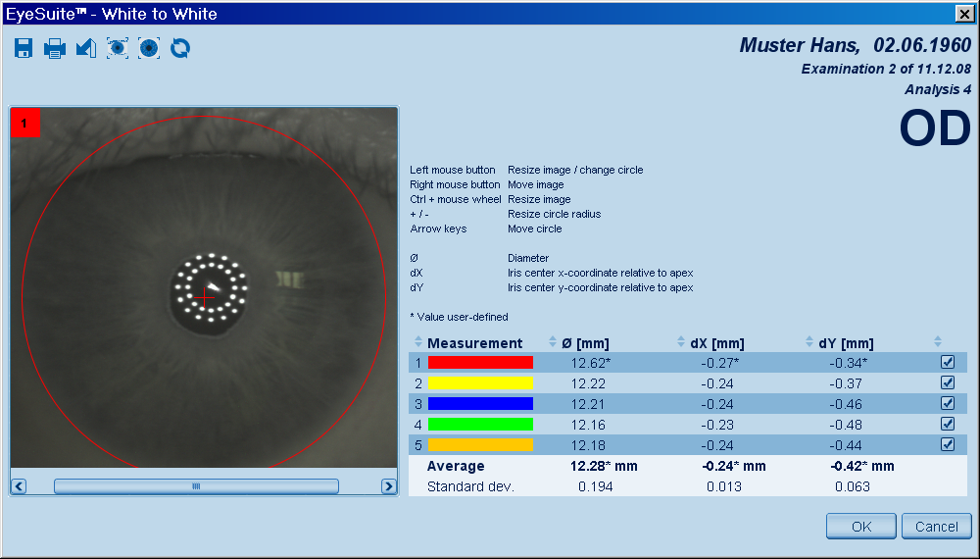The height and width of the screenshot is (559, 980).
Task: Click the full eye view icon
Action: click(x=118, y=48)
